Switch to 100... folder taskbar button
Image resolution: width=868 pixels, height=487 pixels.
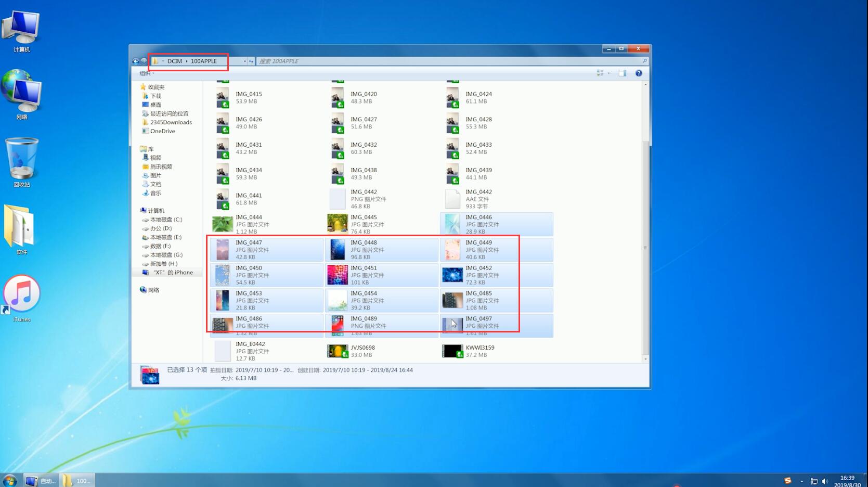77,481
